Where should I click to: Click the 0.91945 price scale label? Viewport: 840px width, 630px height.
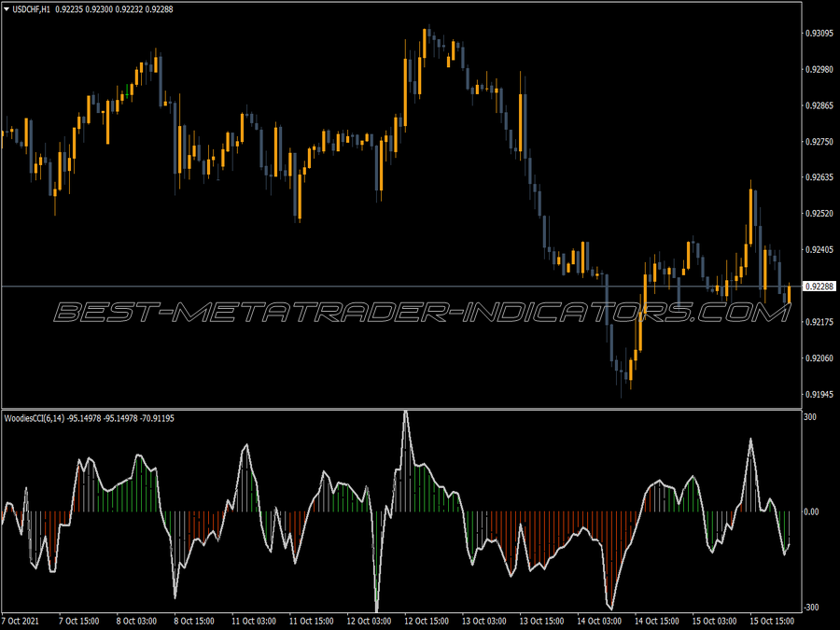[819, 394]
